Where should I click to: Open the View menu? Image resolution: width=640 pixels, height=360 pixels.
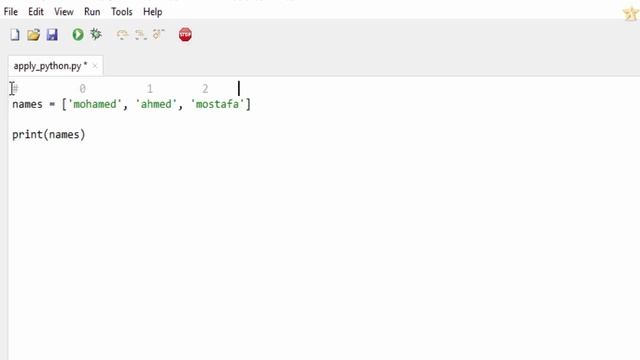64,12
